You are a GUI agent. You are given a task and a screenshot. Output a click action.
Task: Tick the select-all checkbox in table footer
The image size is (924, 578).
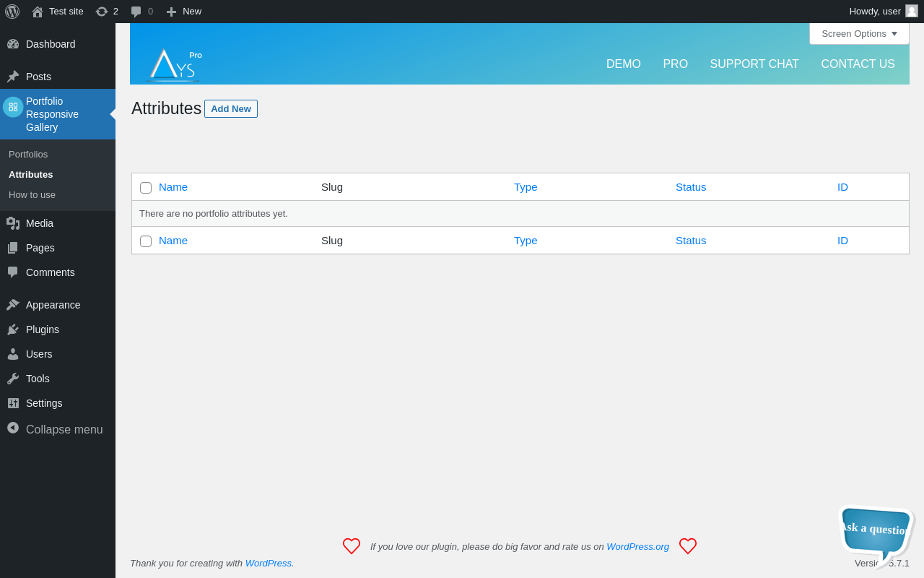tap(146, 241)
